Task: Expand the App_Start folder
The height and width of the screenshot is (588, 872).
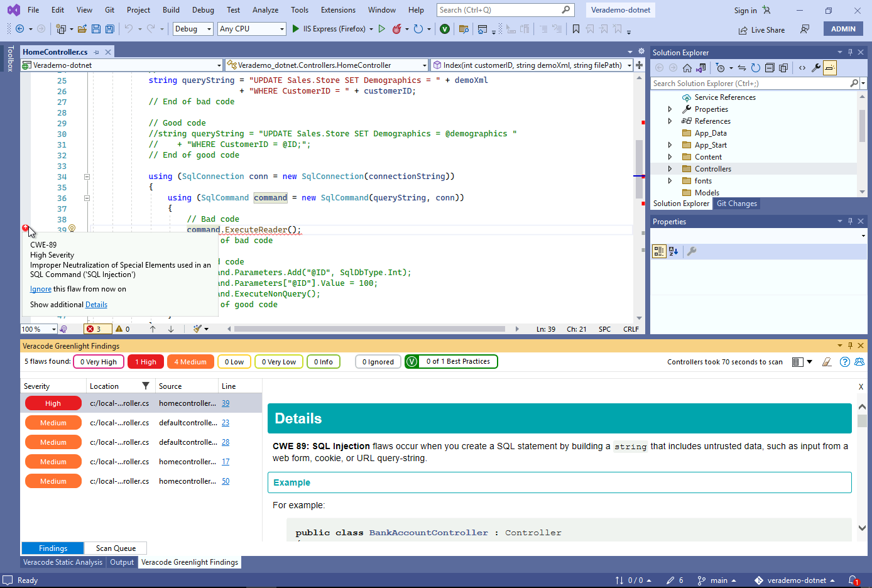Action: tap(670, 145)
